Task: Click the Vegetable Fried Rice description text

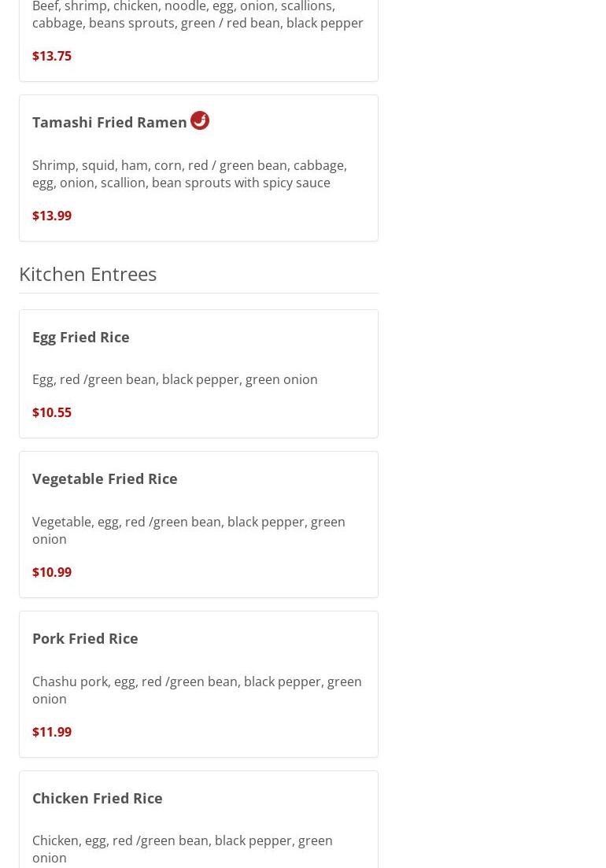Action: 188,530
